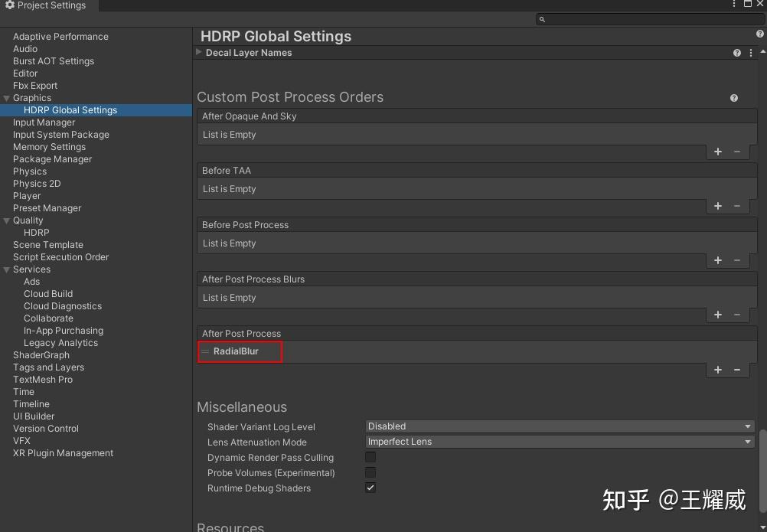Open the HDRP item under Quality
Image resolution: width=767 pixels, height=532 pixels.
[36, 233]
